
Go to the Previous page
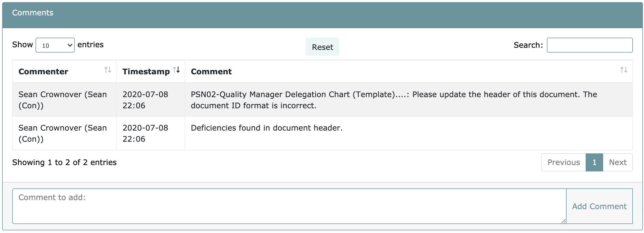563,162
